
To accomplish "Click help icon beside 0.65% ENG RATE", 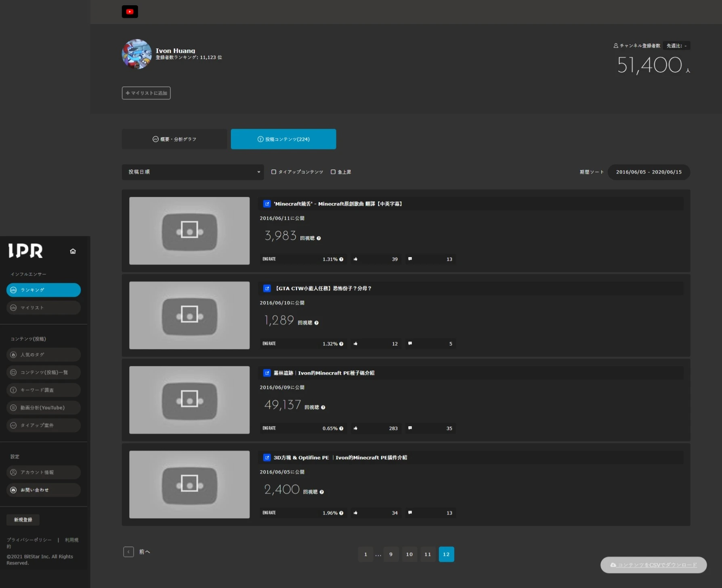I will point(341,428).
